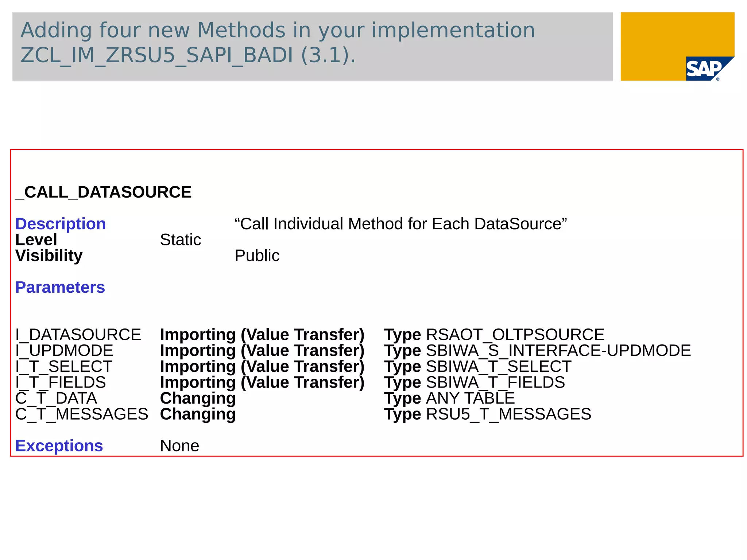Click the Type SBIWA_S_INTERFACE-UPDMODE entry
Screen dimensions: 747x560
538,351
